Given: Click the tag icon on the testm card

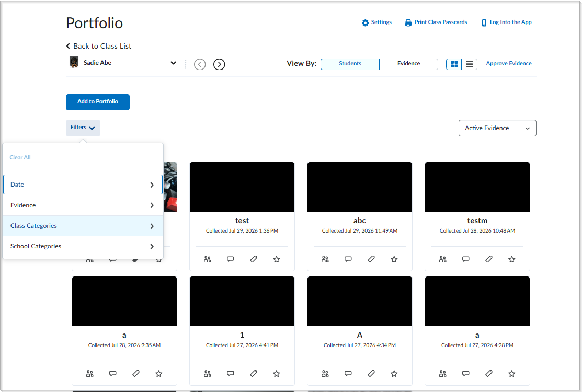Looking at the screenshot, I should pos(489,259).
